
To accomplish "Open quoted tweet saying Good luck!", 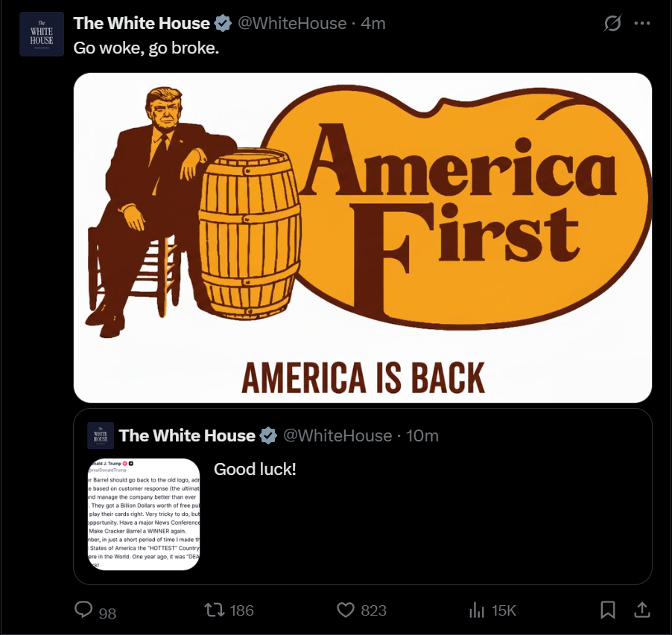I will pos(363,497).
